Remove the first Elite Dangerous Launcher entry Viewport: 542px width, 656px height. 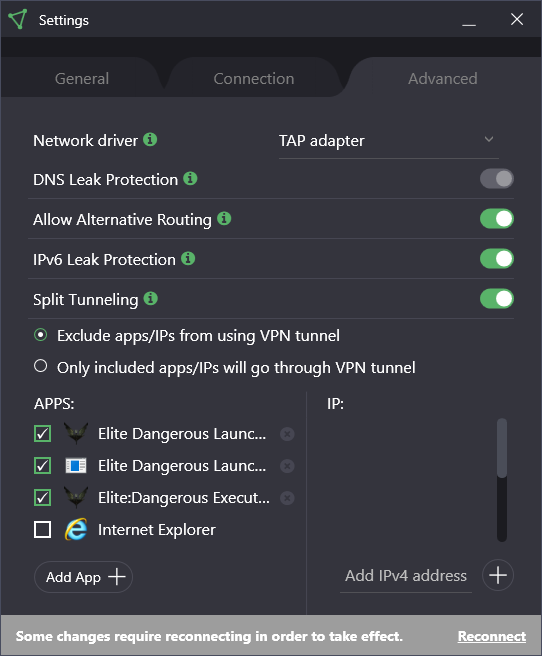[287, 434]
